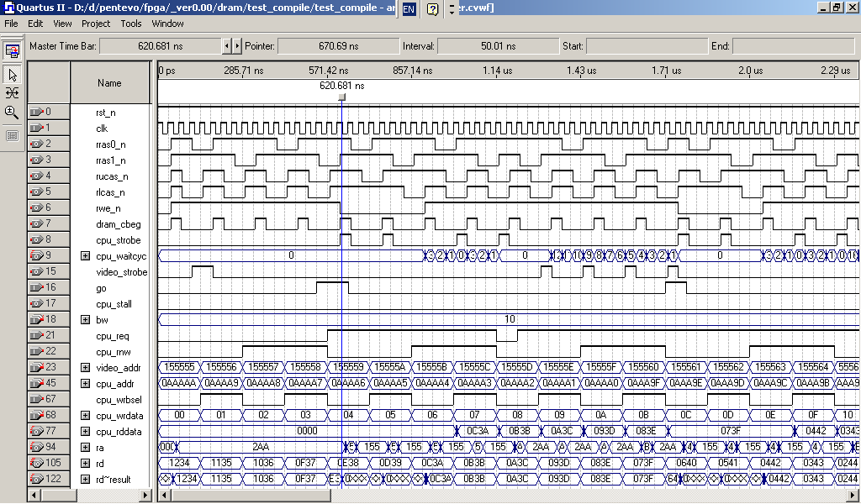Click the EN language indicator
This screenshot has width=861, height=504.
[x=409, y=9]
